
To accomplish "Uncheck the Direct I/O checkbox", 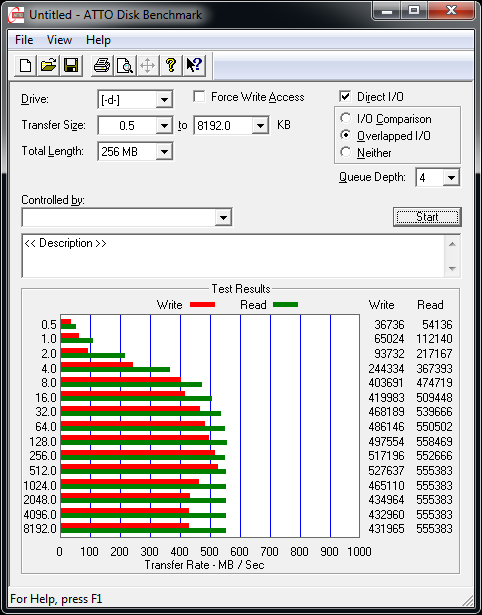I will (x=345, y=96).
